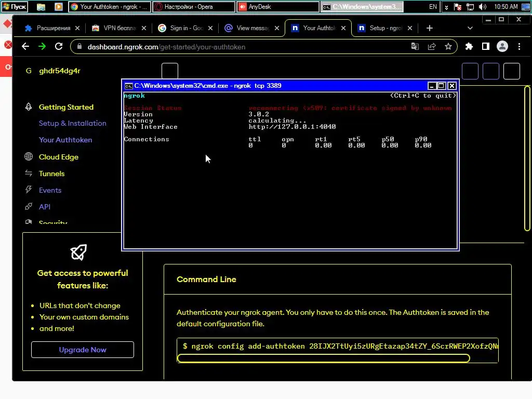Screen dimensions: 532x399
Task: Reload the ngrok dashboard page
Action: point(59,46)
